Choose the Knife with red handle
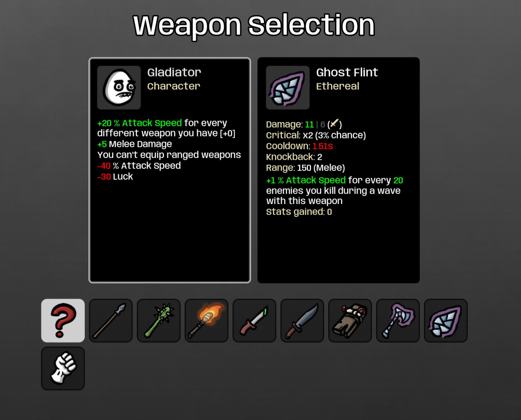The height and width of the screenshot is (420, 521). coord(254,320)
